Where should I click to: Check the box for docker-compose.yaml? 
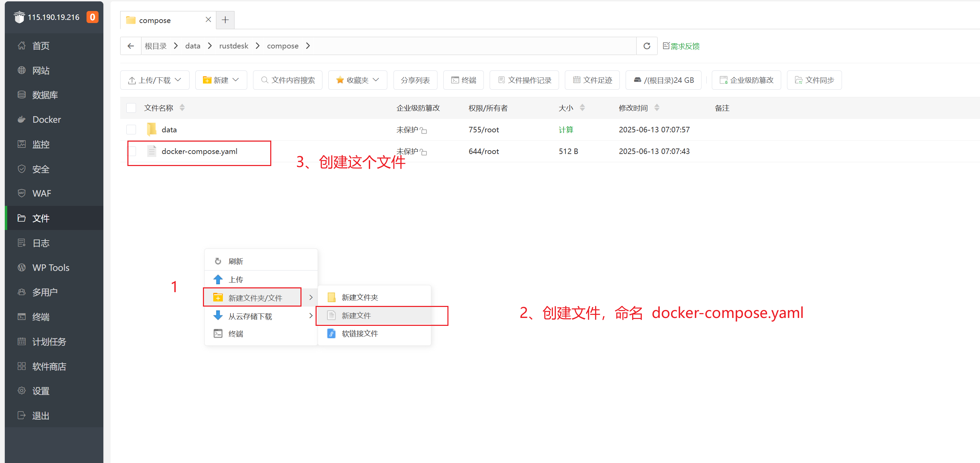(x=131, y=151)
